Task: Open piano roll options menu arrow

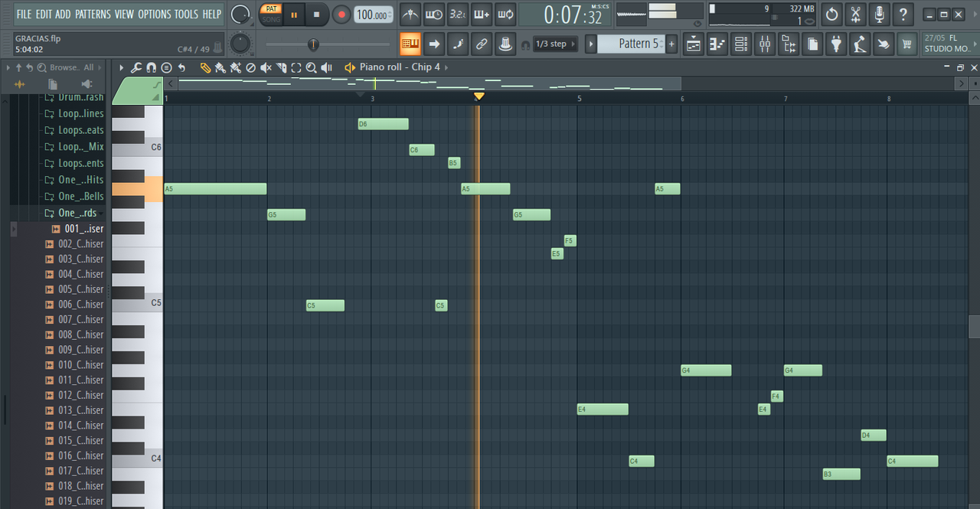Action: tap(120, 67)
